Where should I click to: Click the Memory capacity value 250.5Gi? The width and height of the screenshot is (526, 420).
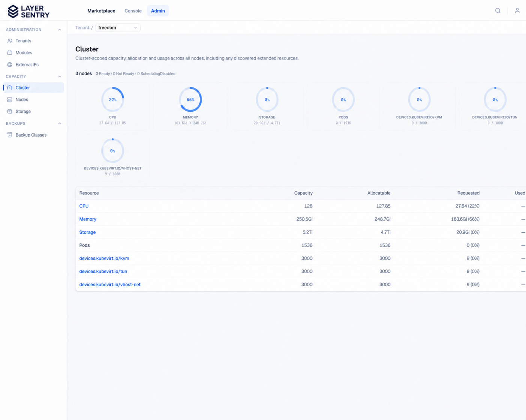304,219
